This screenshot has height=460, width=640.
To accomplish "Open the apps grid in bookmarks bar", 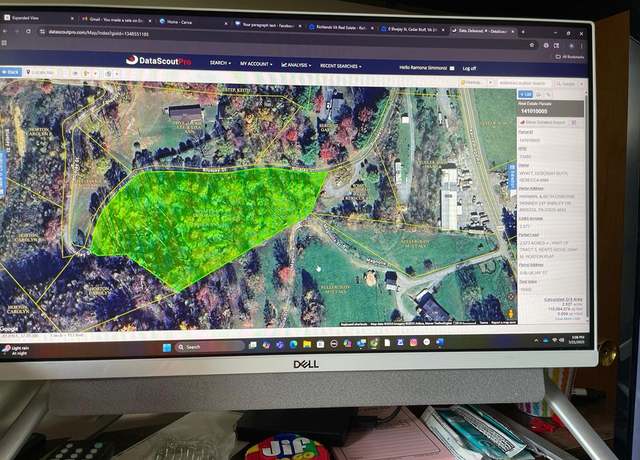I will point(4,43).
